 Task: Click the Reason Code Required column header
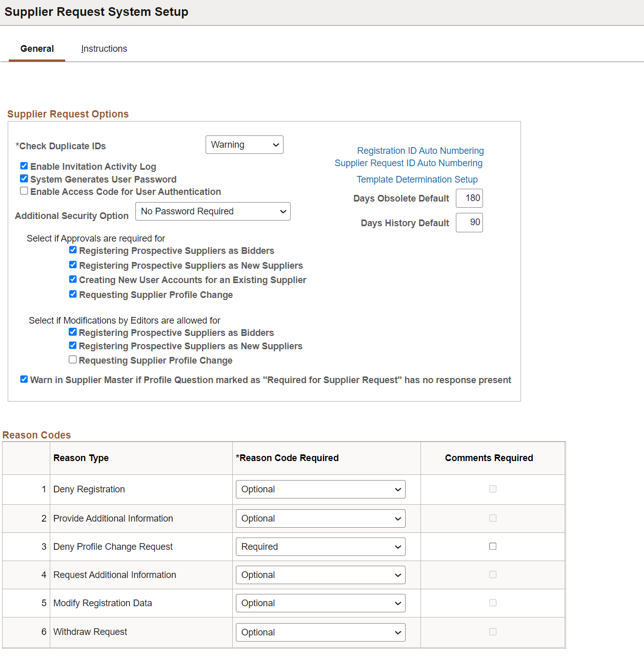(x=287, y=458)
